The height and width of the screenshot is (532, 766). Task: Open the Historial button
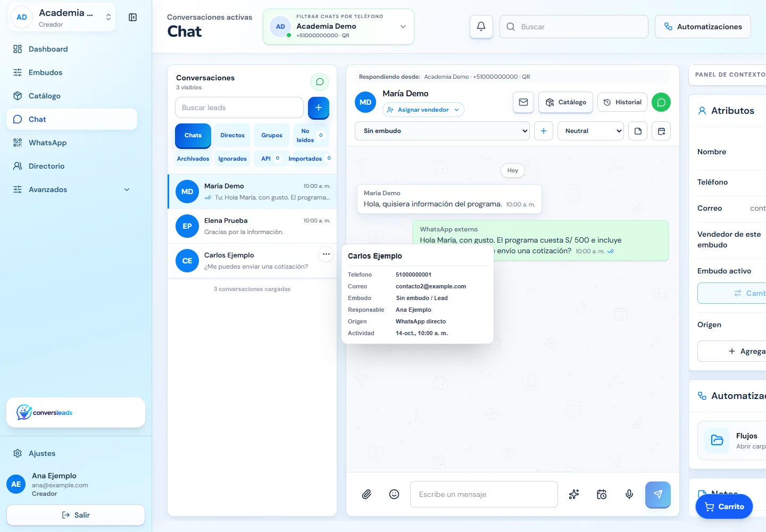pyautogui.click(x=622, y=102)
